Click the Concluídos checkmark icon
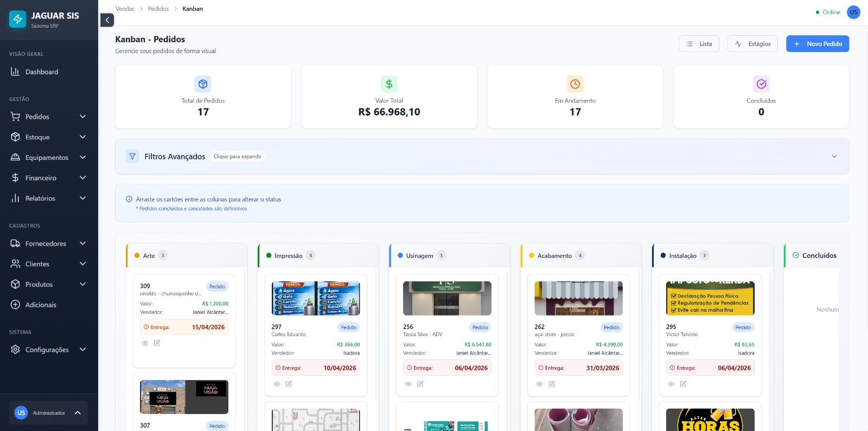The image size is (868, 431). 761,84
